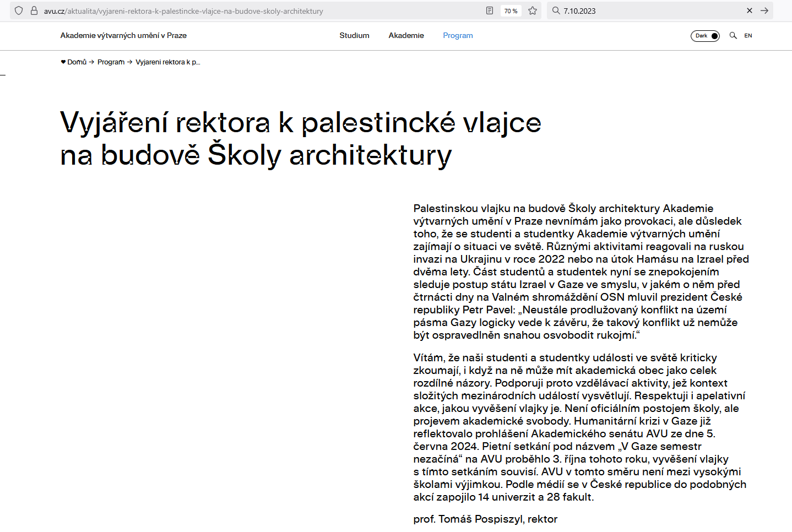792x532 pixels.
Task: Open the Akademie menu
Action: (406, 36)
